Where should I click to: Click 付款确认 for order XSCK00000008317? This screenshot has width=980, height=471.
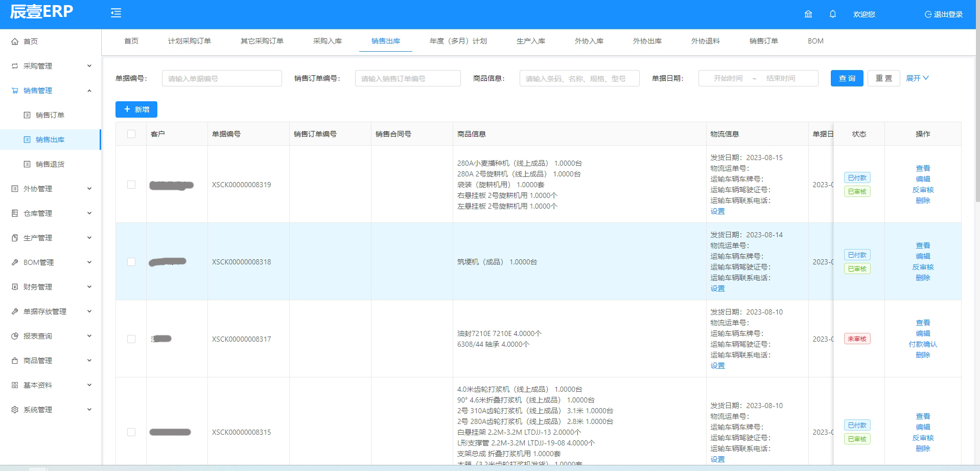tap(923, 344)
